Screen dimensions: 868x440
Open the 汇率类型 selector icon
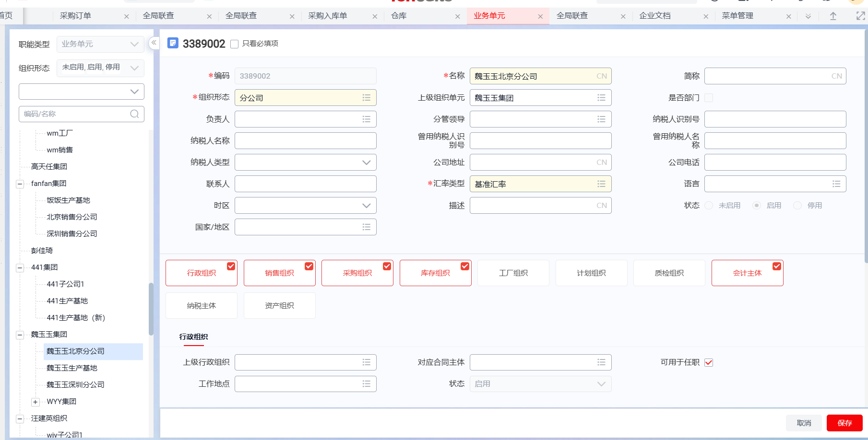click(x=601, y=184)
